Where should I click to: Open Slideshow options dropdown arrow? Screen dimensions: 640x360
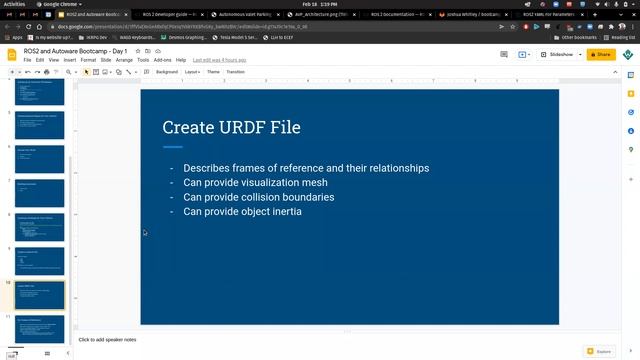tap(580, 54)
